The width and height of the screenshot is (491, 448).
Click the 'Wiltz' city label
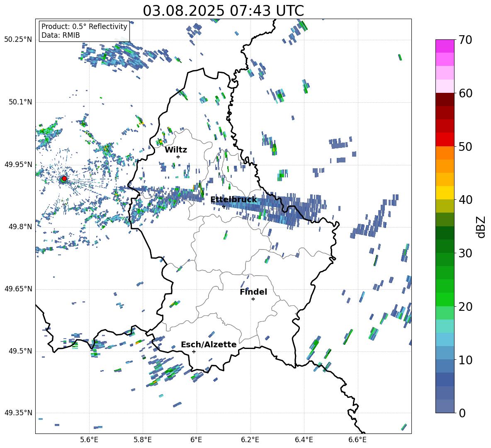pos(176,150)
